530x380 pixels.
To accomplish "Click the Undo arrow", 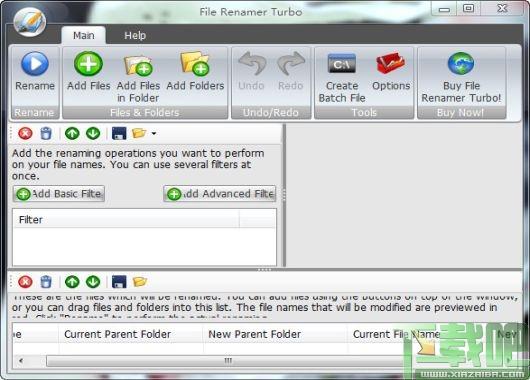I will click(x=251, y=63).
